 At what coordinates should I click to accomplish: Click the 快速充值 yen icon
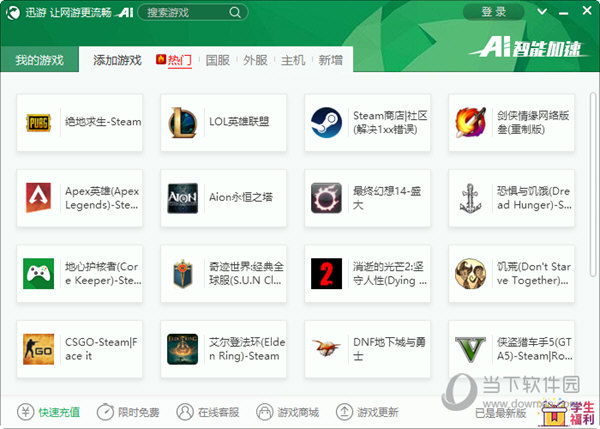click(26, 412)
